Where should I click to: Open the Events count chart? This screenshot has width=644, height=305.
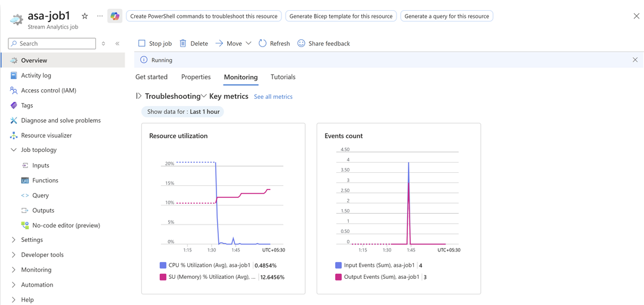point(398,208)
